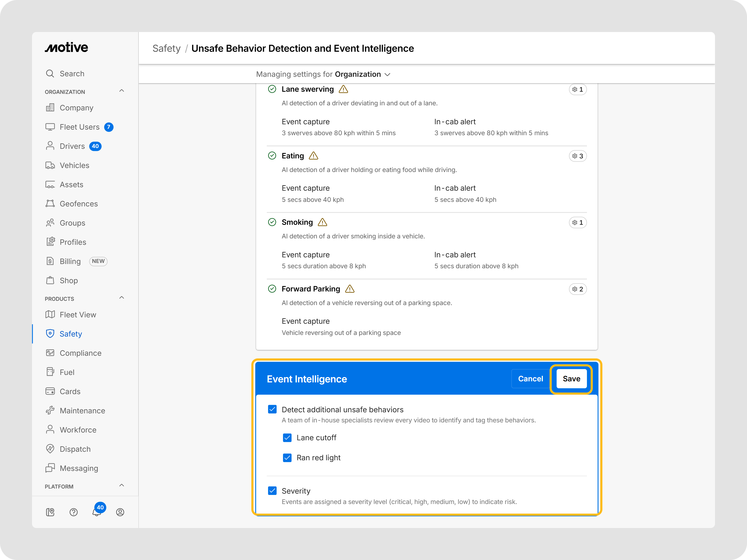Image resolution: width=747 pixels, height=560 pixels.
Task: Disable the Severity checkbox
Action: [272, 490]
